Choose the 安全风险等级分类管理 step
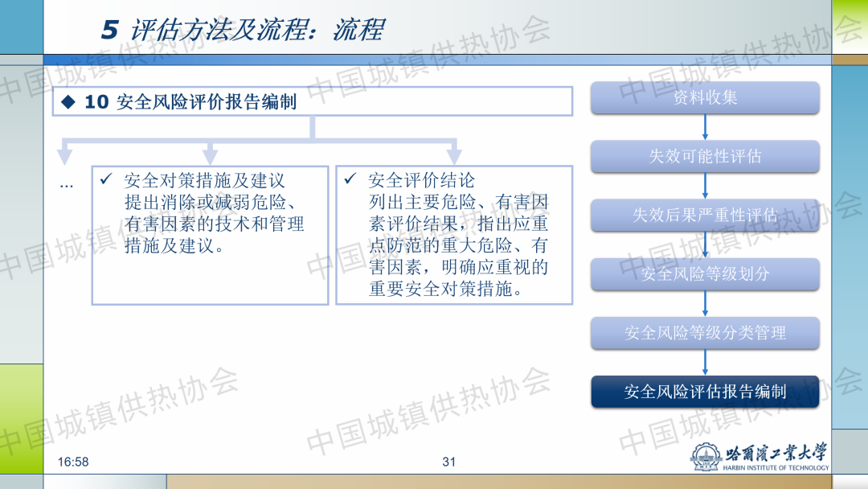The width and height of the screenshot is (868, 489). pyautogui.click(x=705, y=333)
